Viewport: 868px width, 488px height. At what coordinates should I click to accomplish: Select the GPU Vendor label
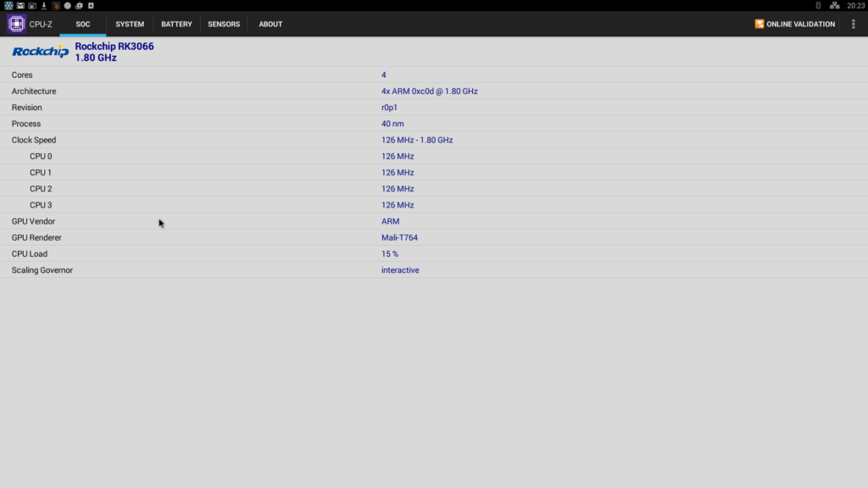(x=33, y=221)
